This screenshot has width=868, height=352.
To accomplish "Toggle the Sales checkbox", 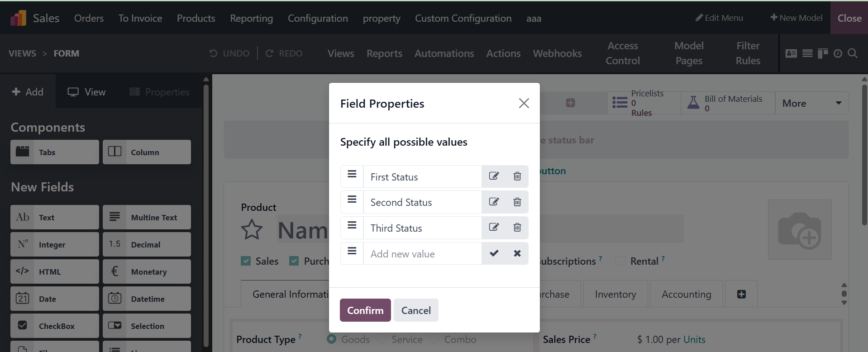I will coord(246,261).
